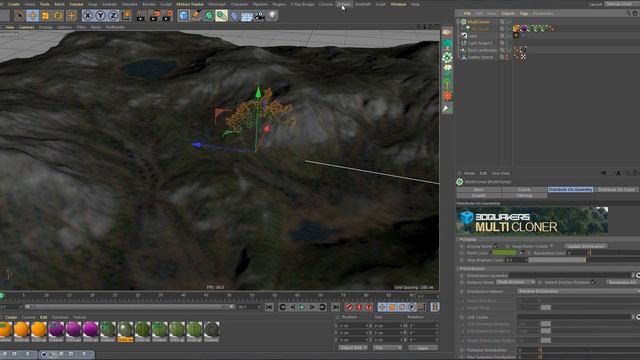Switch to Distribute On Geometry tab

click(x=570, y=189)
